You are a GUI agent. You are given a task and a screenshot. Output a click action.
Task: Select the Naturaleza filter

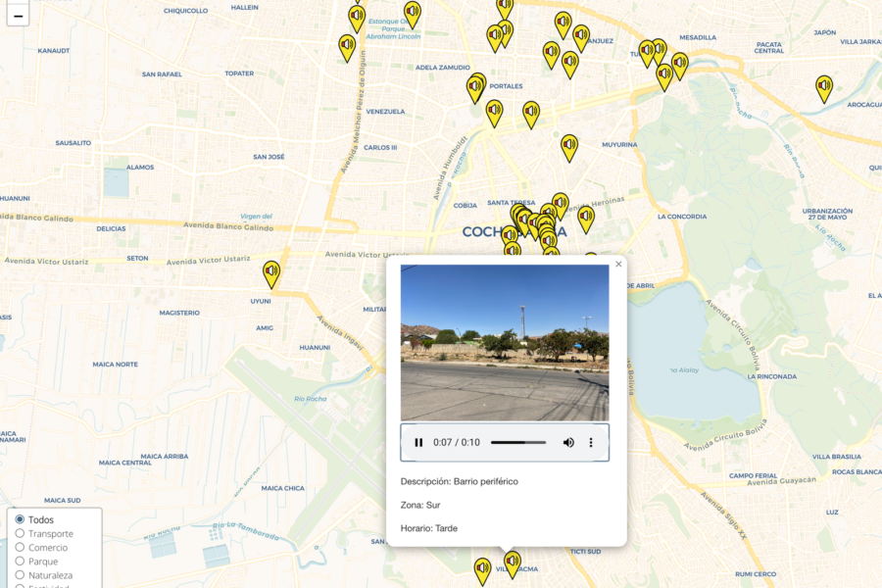coord(20,575)
